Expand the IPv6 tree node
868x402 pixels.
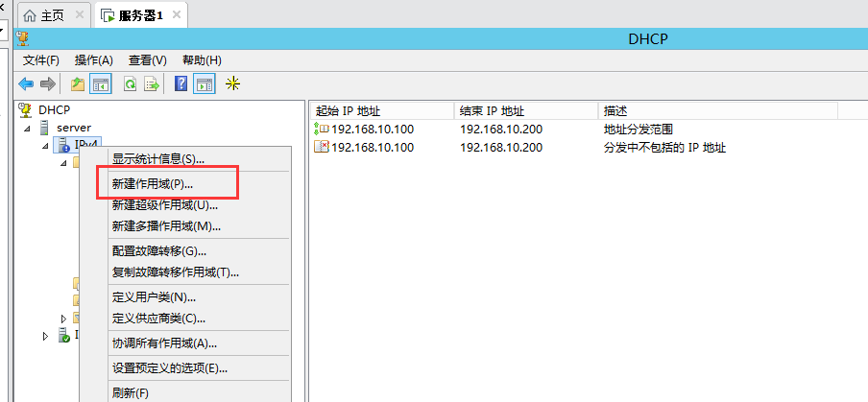45,336
